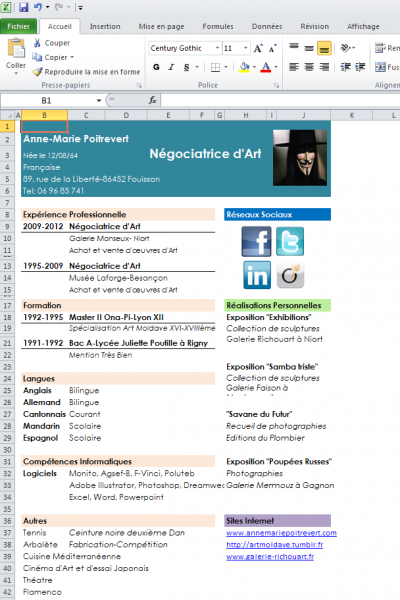Click the highlighted bottom align icon

[x=324, y=48]
